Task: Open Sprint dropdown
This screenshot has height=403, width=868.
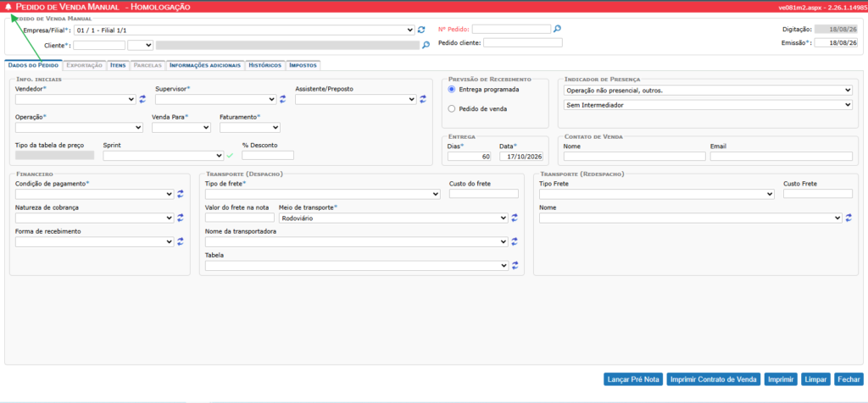Action: tap(164, 156)
